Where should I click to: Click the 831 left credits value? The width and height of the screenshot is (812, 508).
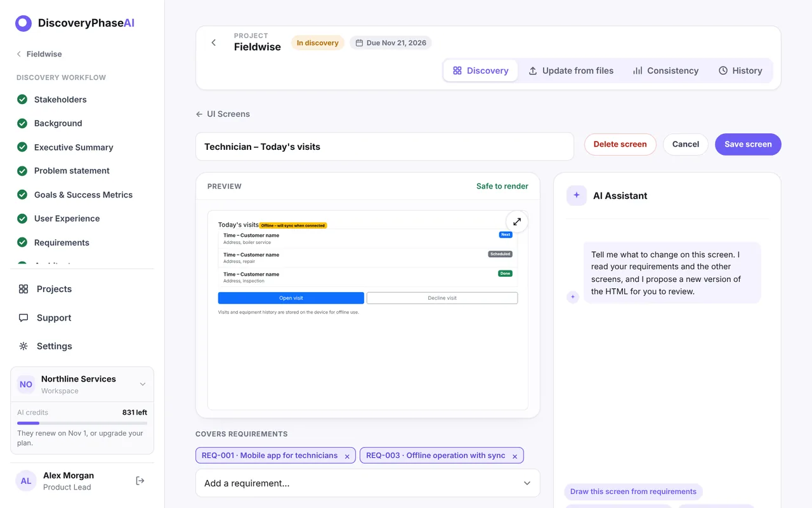[x=134, y=412]
